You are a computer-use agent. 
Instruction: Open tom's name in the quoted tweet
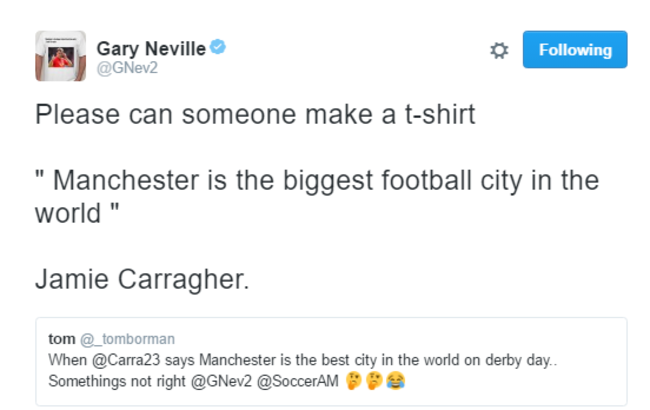[62, 340]
